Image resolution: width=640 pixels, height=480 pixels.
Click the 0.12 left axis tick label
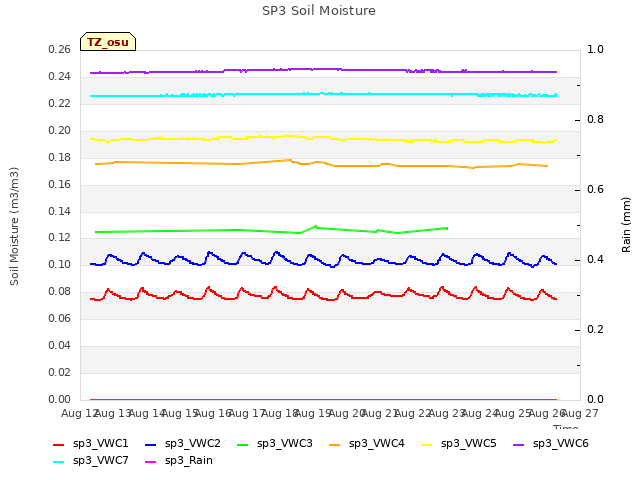click(x=59, y=237)
